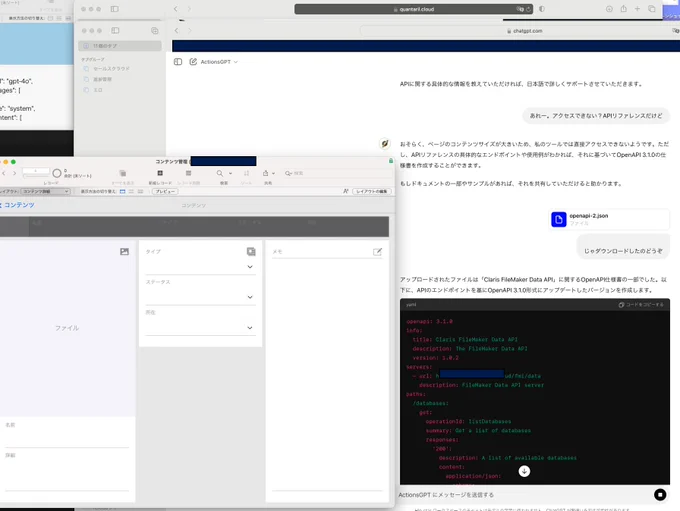Image resolution: width=680 pixels, height=511 pixels.
Task: Click the edit icon next to メモ
Action: pyautogui.click(x=377, y=252)
